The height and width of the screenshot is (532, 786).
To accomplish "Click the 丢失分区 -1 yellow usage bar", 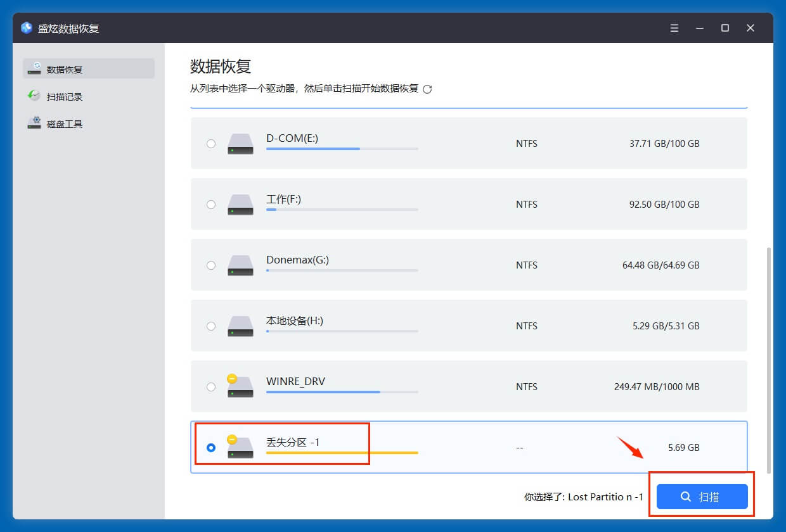I will click(342, 453).
